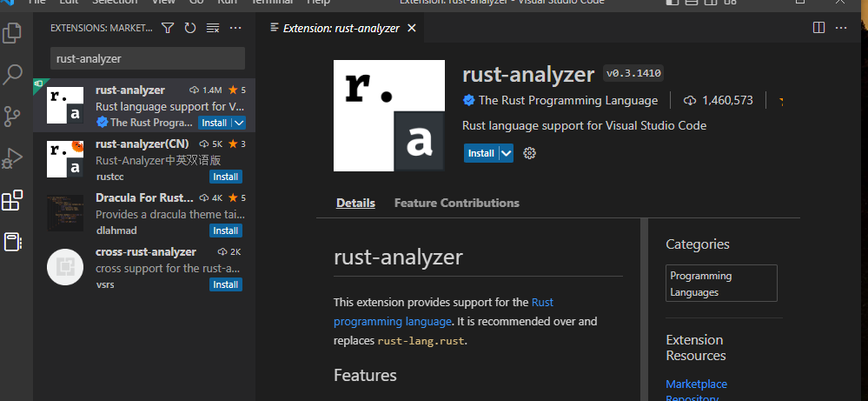This screenshot has width=868, height=401.
Task: Close the Extension: rust-analyzer tab
Action: [411, 28]
